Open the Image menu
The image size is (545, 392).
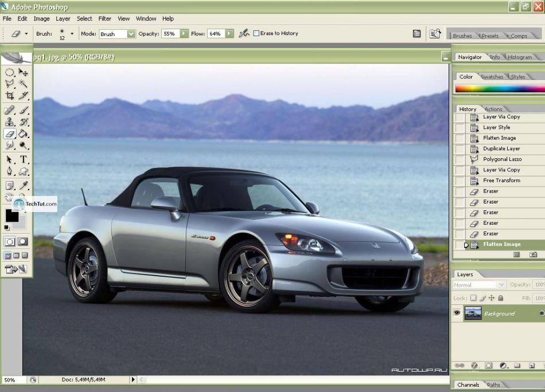(x=41, y=18)
